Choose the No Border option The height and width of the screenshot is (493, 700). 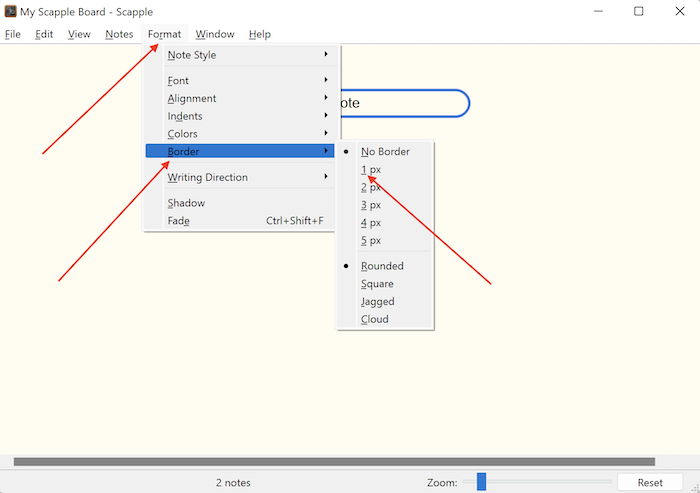385,152
